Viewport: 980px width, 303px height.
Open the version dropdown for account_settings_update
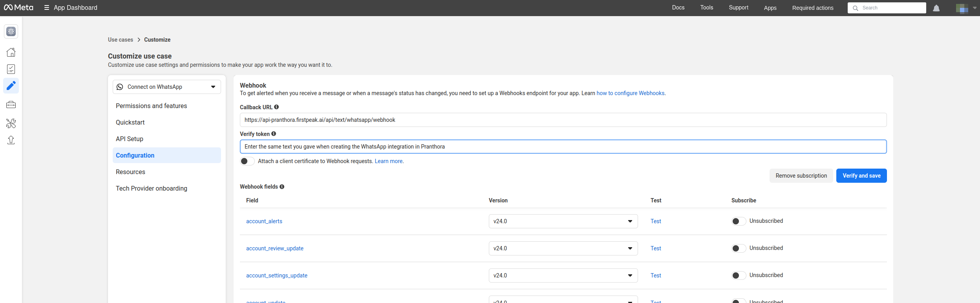[563, 275]
